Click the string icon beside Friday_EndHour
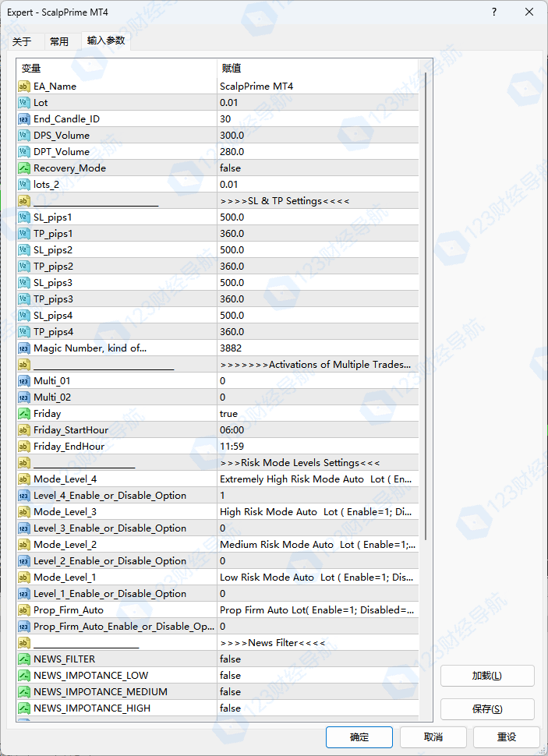 (x=24, y=447)
